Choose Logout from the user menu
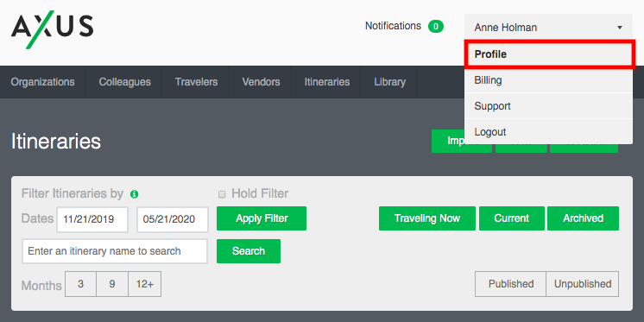This screenshot has width=644, height=322. (548, 132)
